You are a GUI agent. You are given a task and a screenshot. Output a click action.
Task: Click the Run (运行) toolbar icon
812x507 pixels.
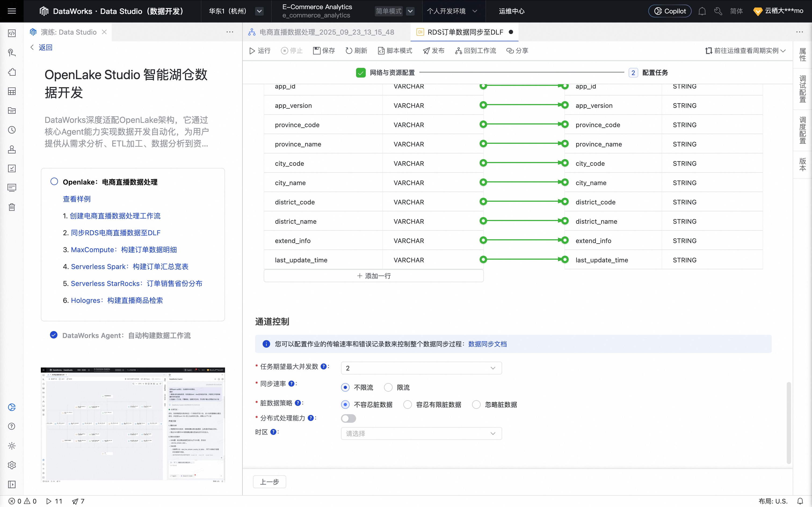[x=252, y=51]
